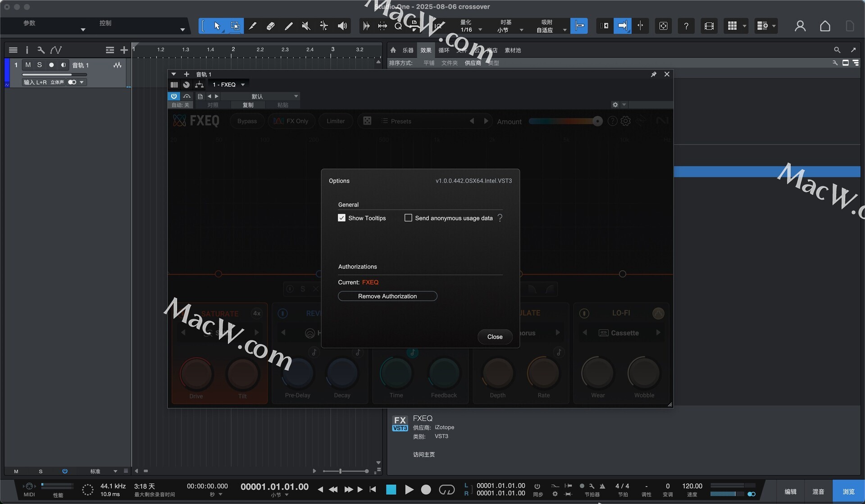Toggle snap button in toolbar
Image resolution: width=865 pixels, height=504 pixels.
579,26
